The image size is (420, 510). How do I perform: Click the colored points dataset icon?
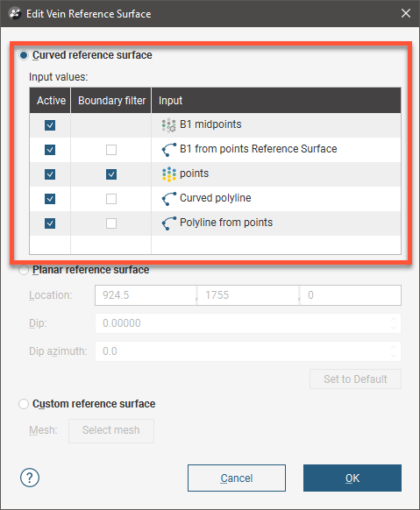point(169,174)
